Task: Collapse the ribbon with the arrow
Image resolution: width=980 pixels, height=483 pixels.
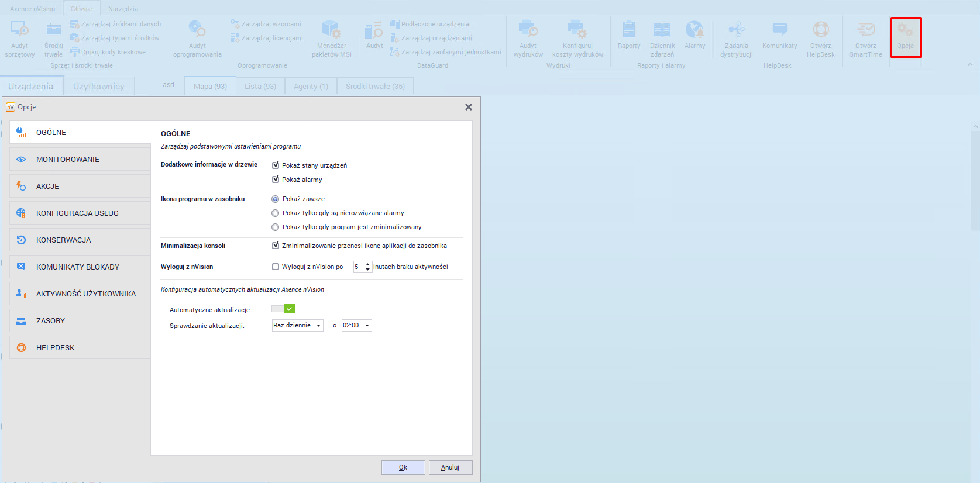Action: point(971,64)
